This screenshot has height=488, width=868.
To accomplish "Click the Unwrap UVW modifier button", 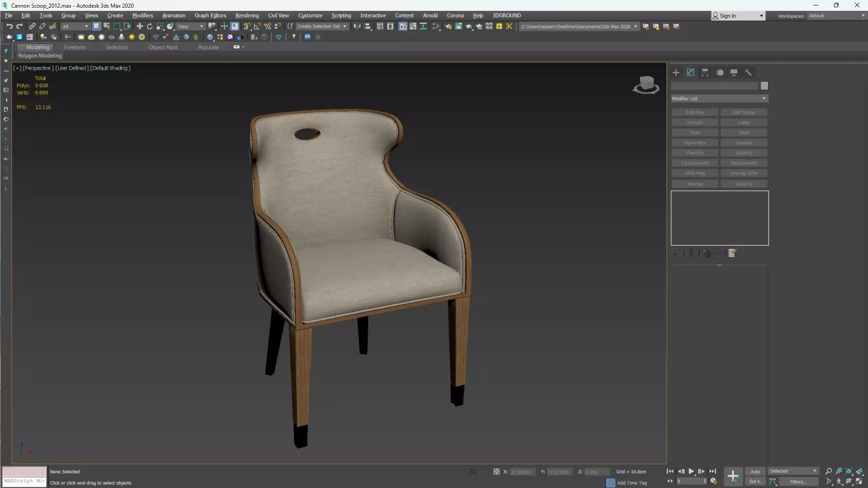I will [x=744, y=173].
